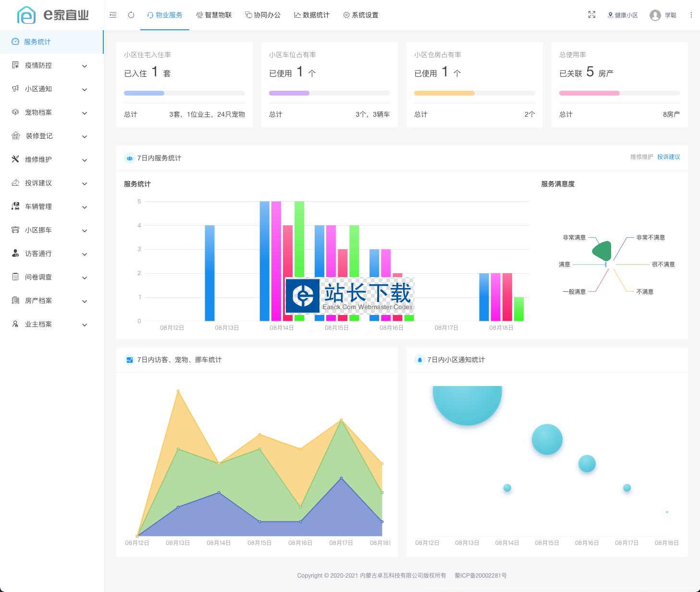The image size is (700, 592).
Task: Click the refresh icon in top bar
Action: point(131,15)
